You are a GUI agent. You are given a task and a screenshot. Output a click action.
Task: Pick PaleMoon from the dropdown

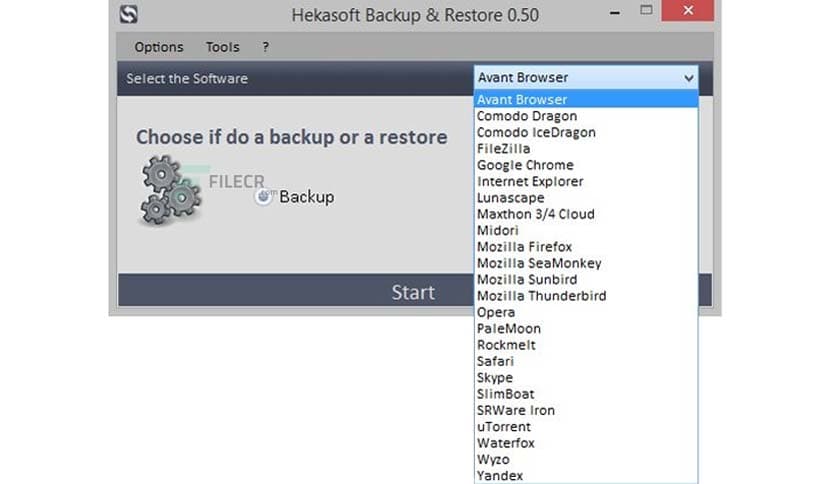point(586,328)
